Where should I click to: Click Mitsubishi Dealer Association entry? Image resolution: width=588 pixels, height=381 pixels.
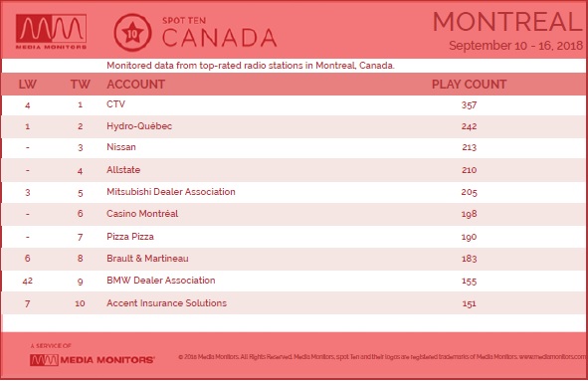point(171,192)
